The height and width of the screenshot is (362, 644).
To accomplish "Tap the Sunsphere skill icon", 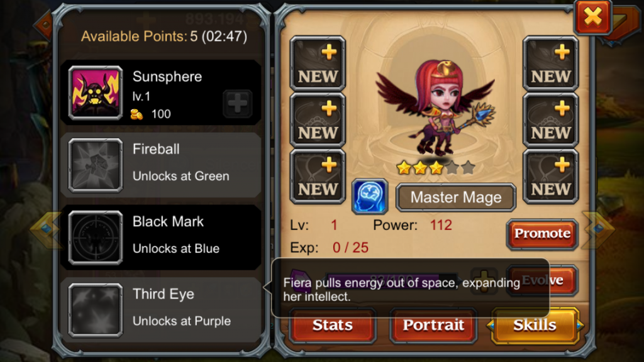I will 96,93.
